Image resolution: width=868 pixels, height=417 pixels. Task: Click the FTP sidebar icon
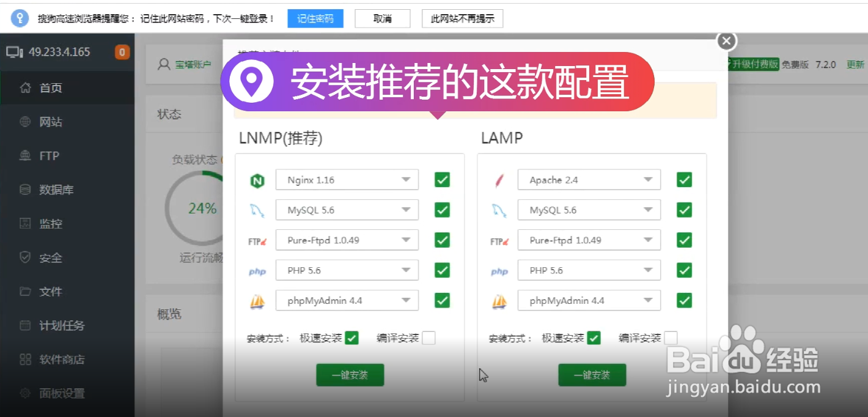pyautogui.click(x=25, y=155)
